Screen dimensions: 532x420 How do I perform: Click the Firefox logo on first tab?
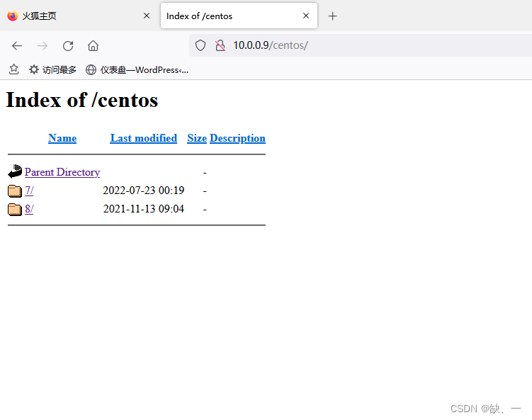coord(13,16)
